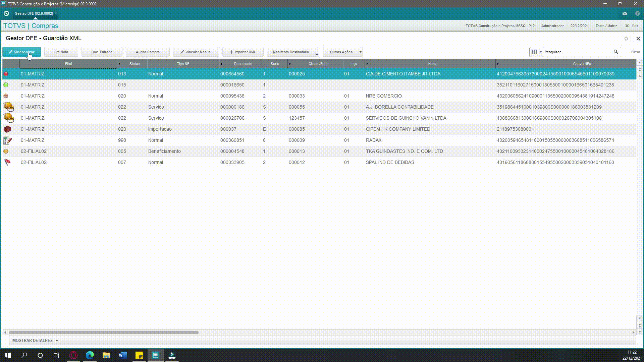Open the Pre Nota action
644x362 pixels.
(61, 52)
